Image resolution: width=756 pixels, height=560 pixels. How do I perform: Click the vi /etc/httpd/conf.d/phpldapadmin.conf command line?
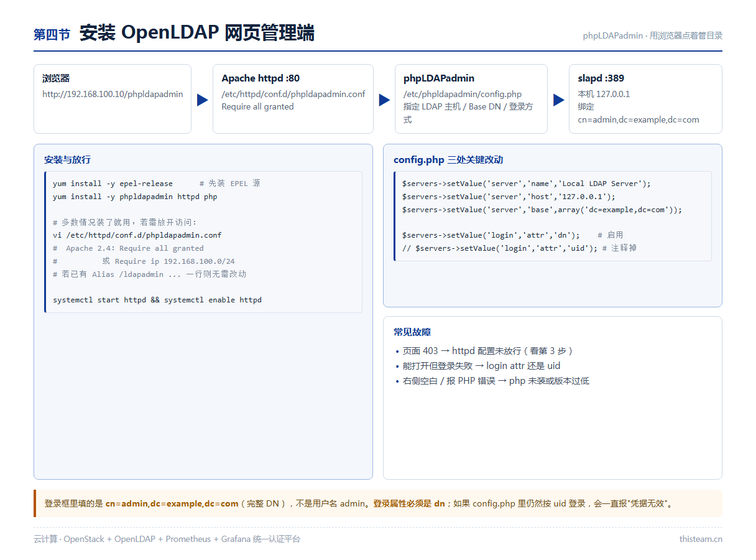[x=137, y=235]
